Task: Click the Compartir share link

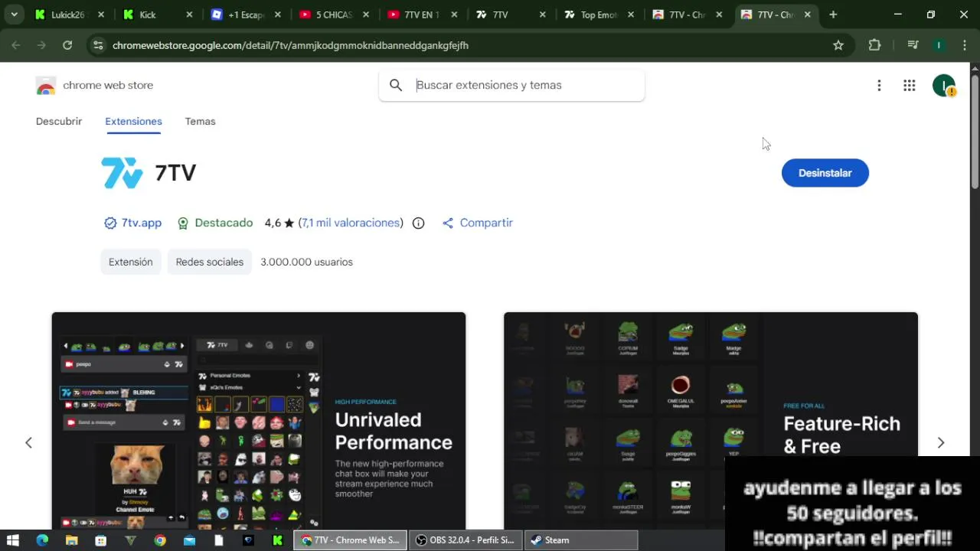Action: [477, 223]
